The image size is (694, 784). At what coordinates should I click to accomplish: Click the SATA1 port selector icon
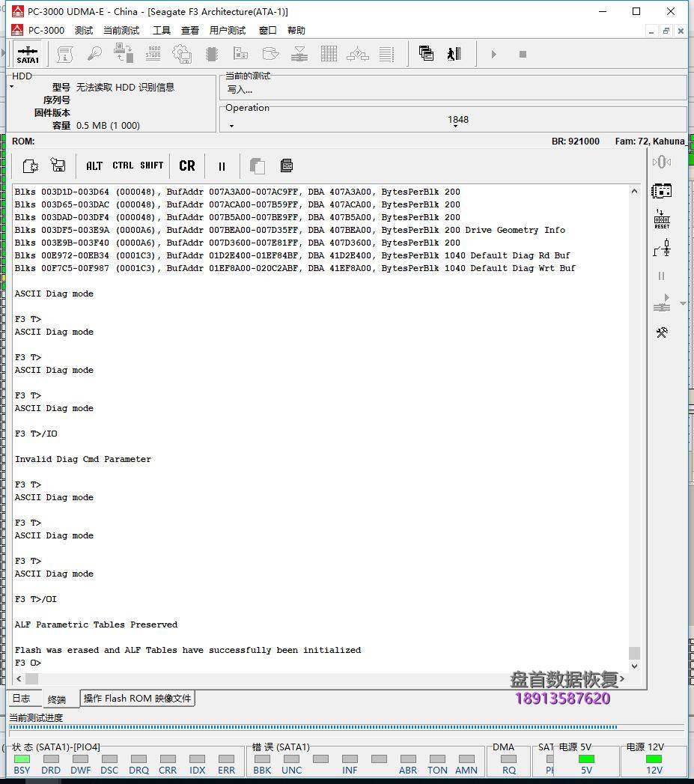pyautogui.click(x=28, y=54)
